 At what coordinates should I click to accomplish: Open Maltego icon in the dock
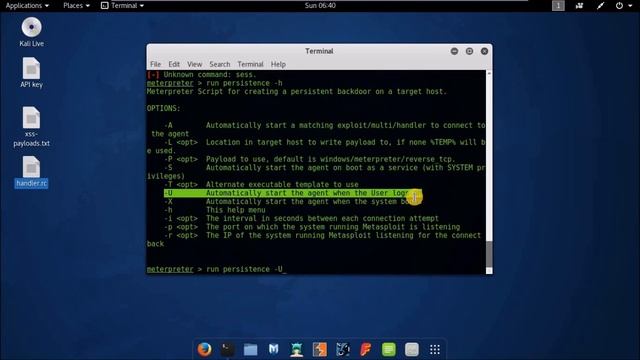point(342,349)
